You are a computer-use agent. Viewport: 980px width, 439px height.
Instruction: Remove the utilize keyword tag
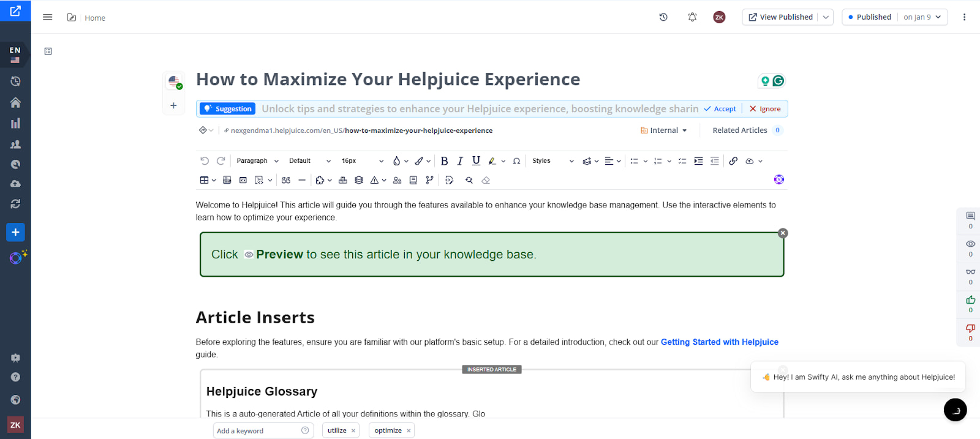click(x=353, y=431)
